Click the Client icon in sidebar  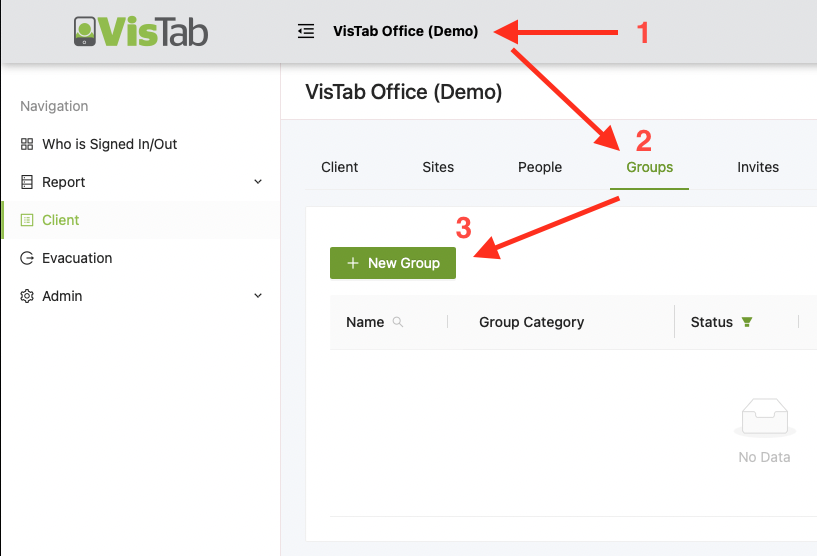[x=27, y=220]
